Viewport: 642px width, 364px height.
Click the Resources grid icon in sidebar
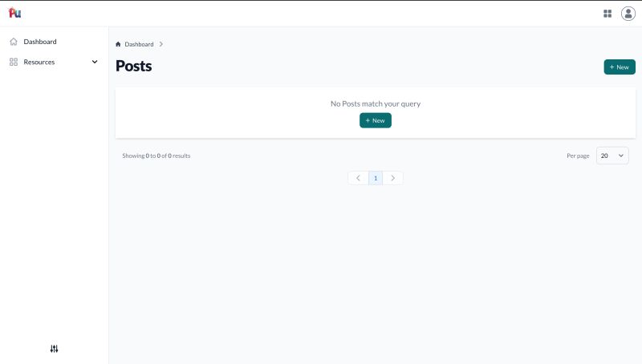coord(14,62)
